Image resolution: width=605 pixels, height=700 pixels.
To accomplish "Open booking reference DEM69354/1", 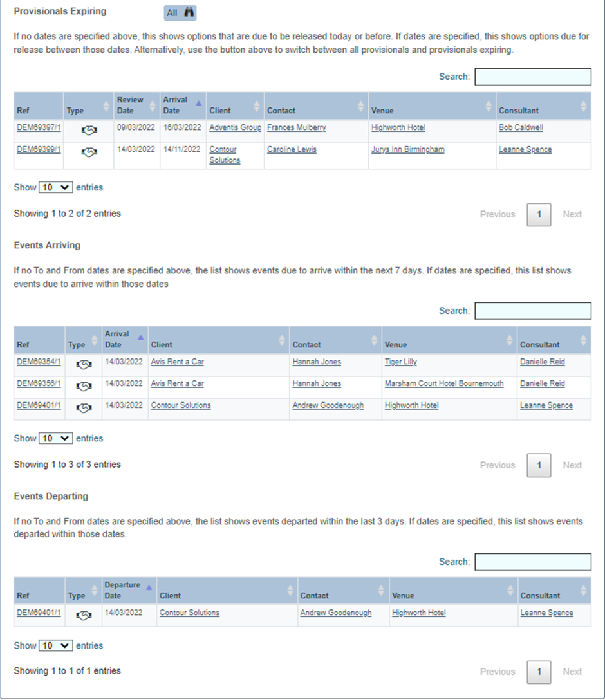I will point(39,362).
